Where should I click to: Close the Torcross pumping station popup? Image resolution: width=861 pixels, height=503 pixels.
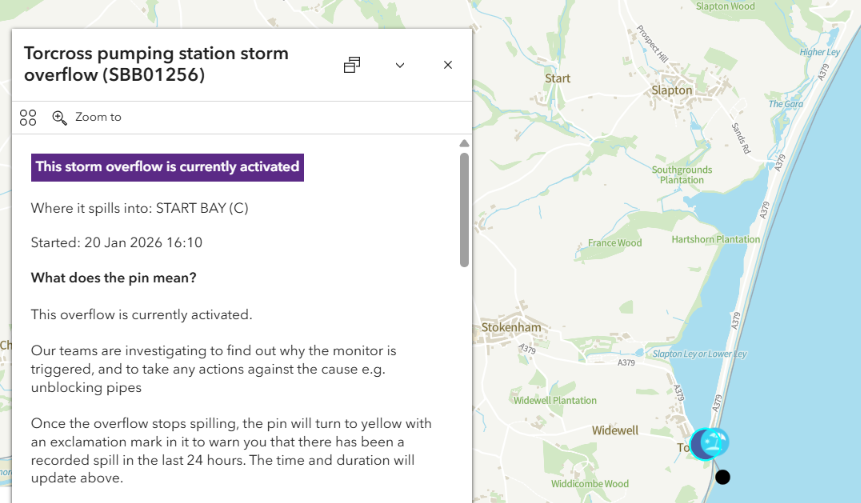click(448, 65)
